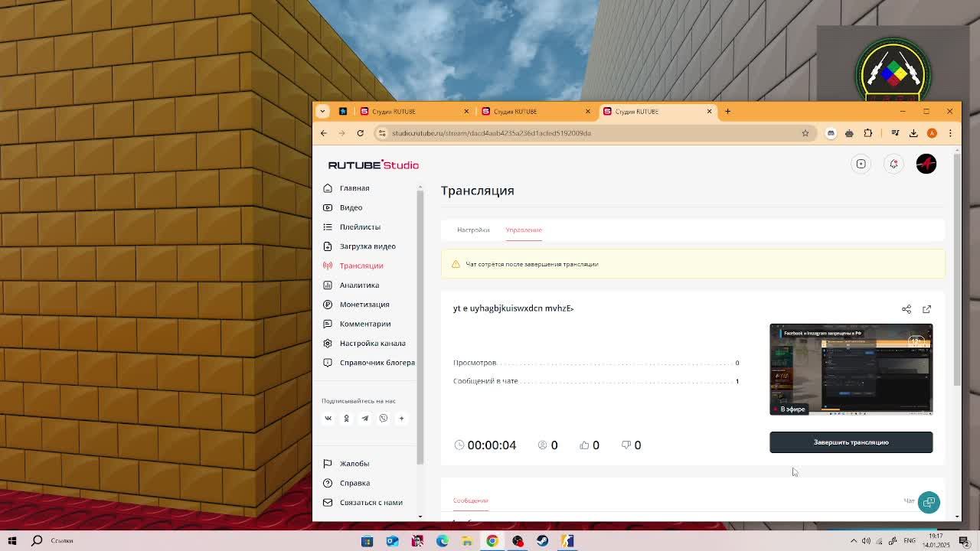Open the Chrome three-dot menu
Screen dimensions: 980x551
pos(950,133)
